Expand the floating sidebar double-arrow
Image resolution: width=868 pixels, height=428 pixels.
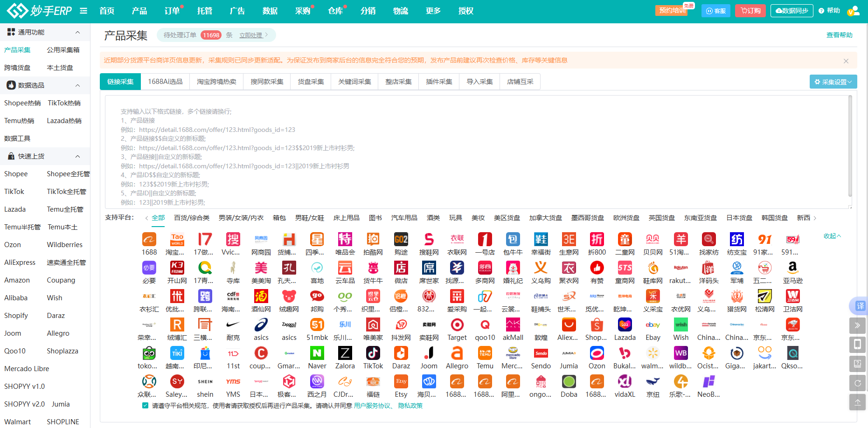coord(858,325)
